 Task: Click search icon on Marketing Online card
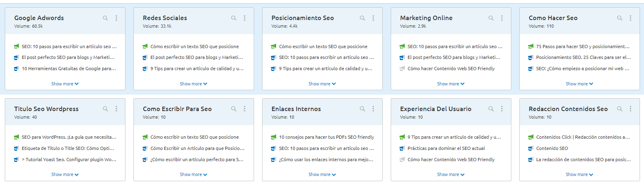pos(491,18)
